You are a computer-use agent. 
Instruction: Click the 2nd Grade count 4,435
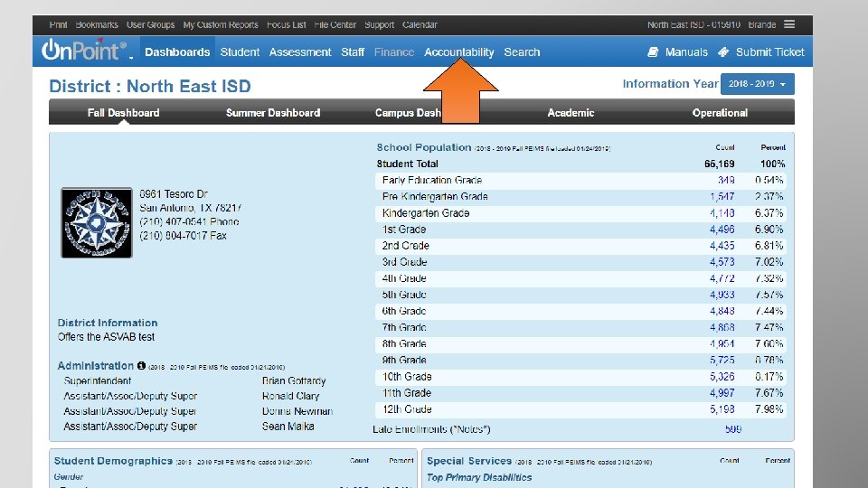pyautogui.click(x=722, y=246)
